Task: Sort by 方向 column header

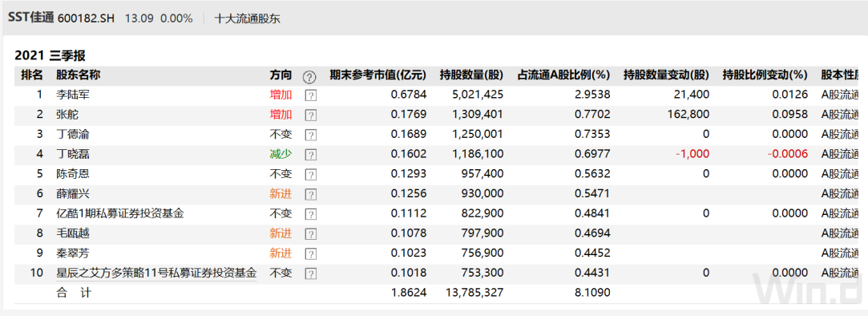Action: tap(281, 75)
